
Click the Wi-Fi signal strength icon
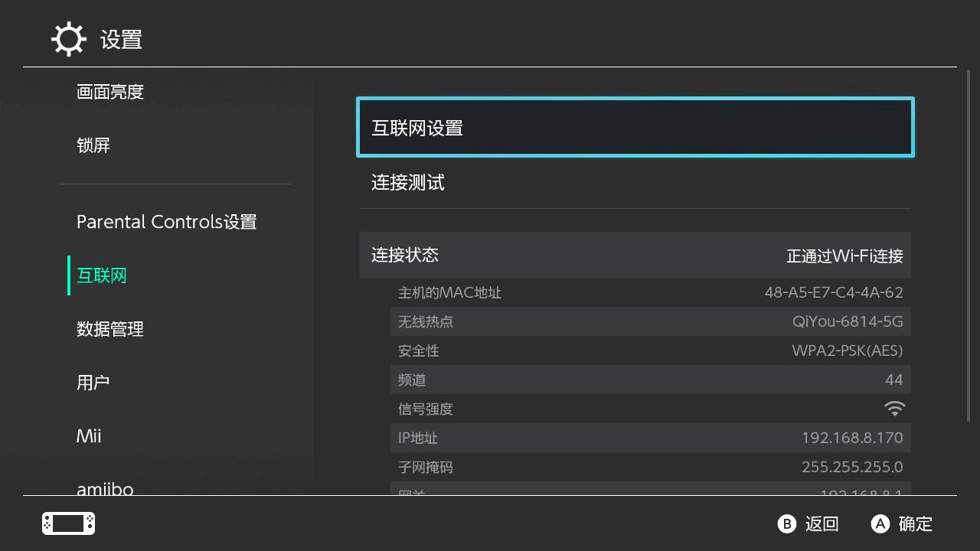point(893,408)
